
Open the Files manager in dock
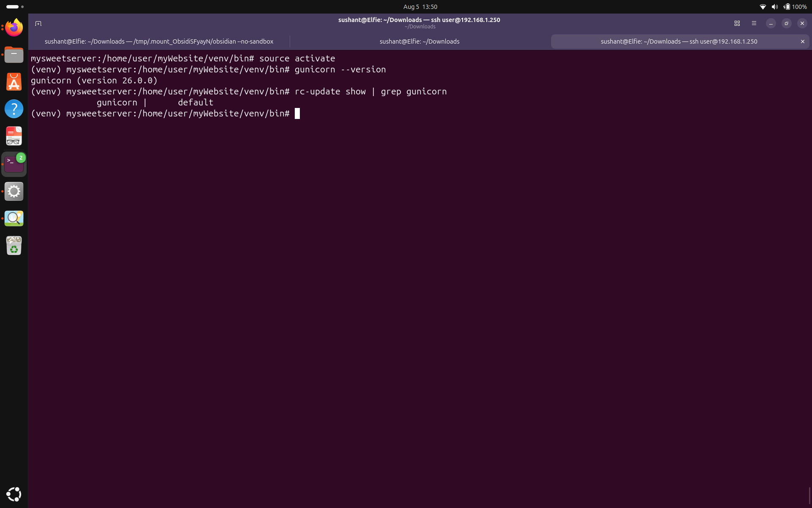pyautogui.click(x=14, y=55)
